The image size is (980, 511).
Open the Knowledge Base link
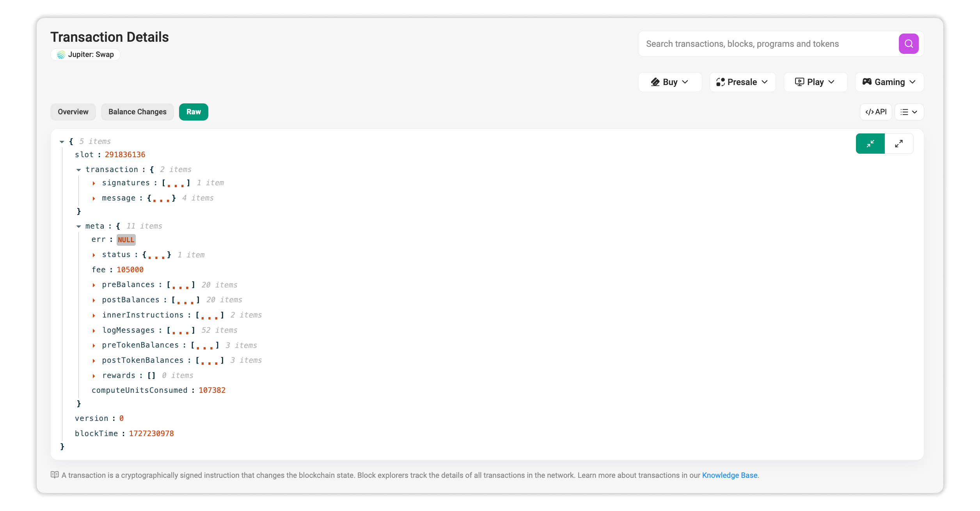click(x=730, y=475)
